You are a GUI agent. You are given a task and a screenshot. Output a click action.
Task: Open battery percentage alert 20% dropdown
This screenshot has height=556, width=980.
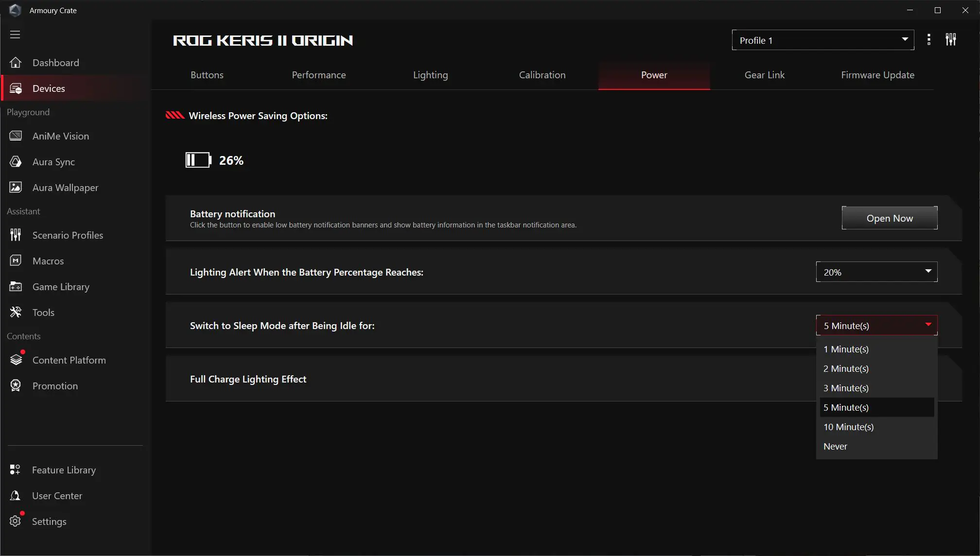[876, 272]
